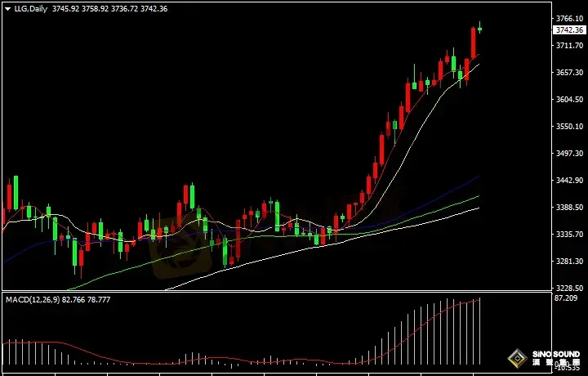Click the 3766.10 price axis label
This screenshot has width=588, height=376.
click(570, 18)
